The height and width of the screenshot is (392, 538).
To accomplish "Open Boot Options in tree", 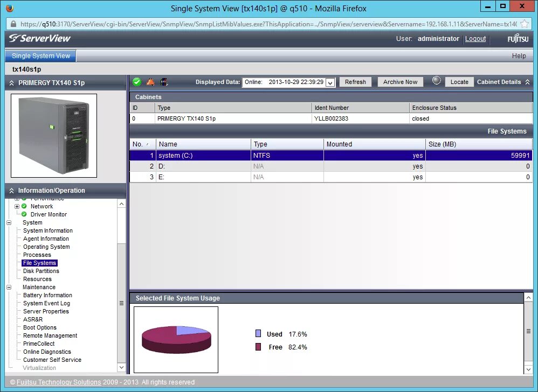I will 40,327.
